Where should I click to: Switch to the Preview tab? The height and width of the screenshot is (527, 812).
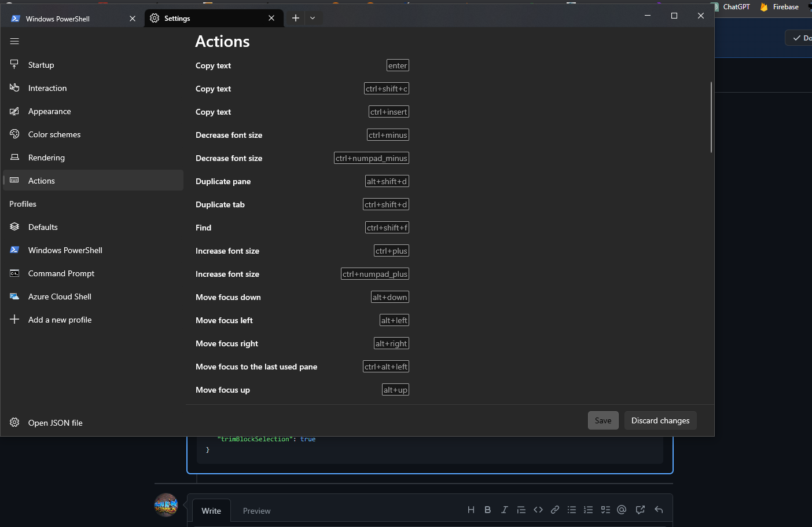256,511
